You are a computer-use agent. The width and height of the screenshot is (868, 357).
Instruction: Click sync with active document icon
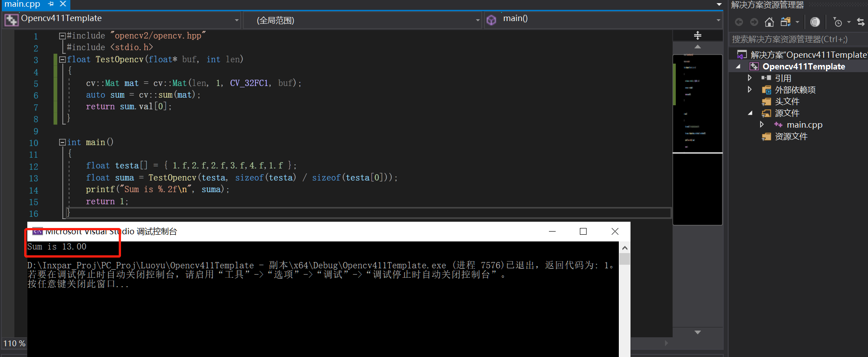861,22
